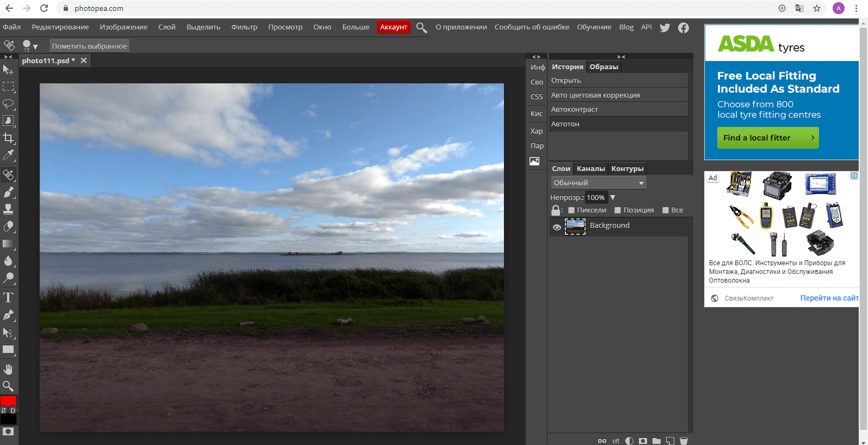This screenshot has height=445, width=868.
Task: Open layer effects 'eff' button
Action: pos(615,441)
